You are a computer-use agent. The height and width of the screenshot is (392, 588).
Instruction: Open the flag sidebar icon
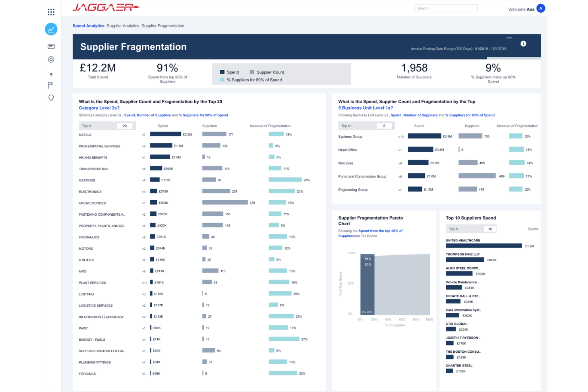(x=50, y=85)
